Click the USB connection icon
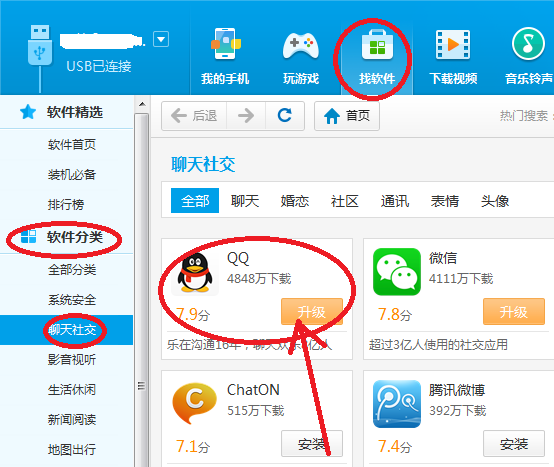Image resolution: width=554 pixels, height=467 pixels. click(x=40, y=46)
